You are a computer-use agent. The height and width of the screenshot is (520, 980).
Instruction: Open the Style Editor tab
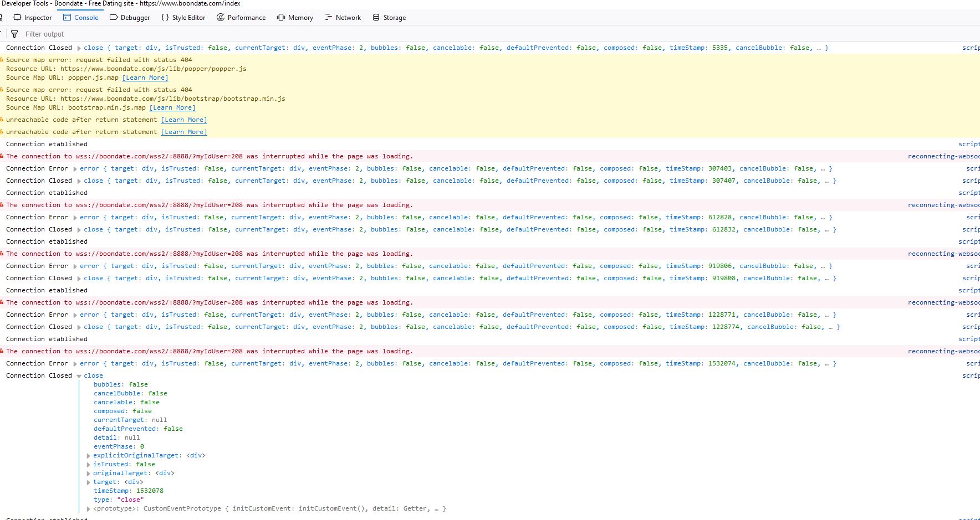coord(183,18)
